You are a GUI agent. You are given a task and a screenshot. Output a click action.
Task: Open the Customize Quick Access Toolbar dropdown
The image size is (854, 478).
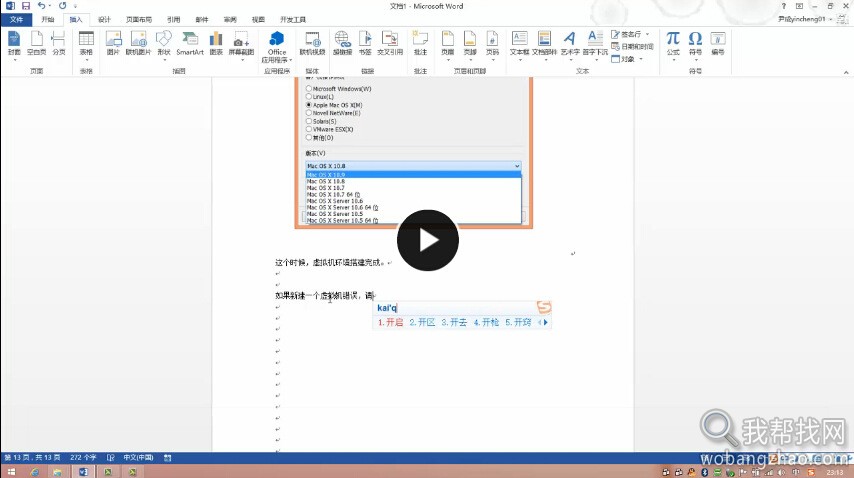click(x=75, y=6)
